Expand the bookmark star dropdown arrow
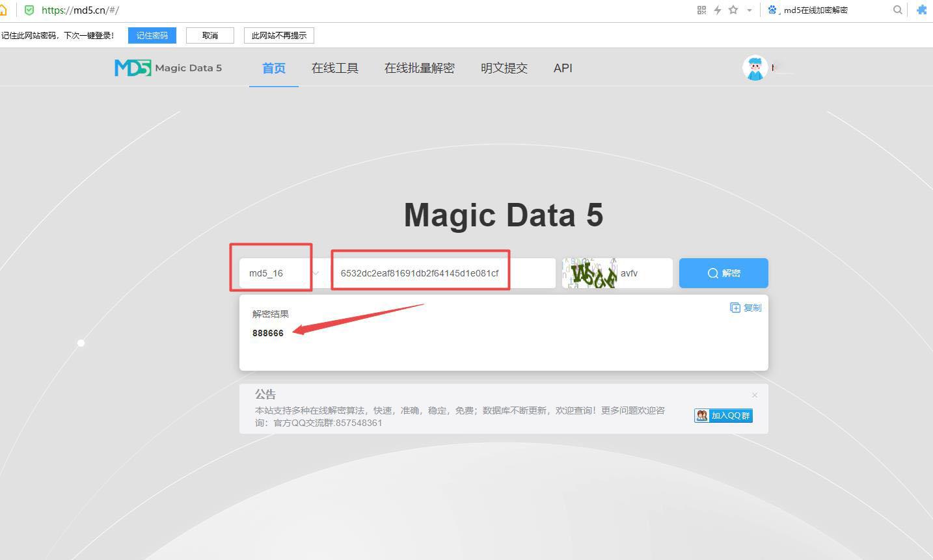 [x=750, y=10]
